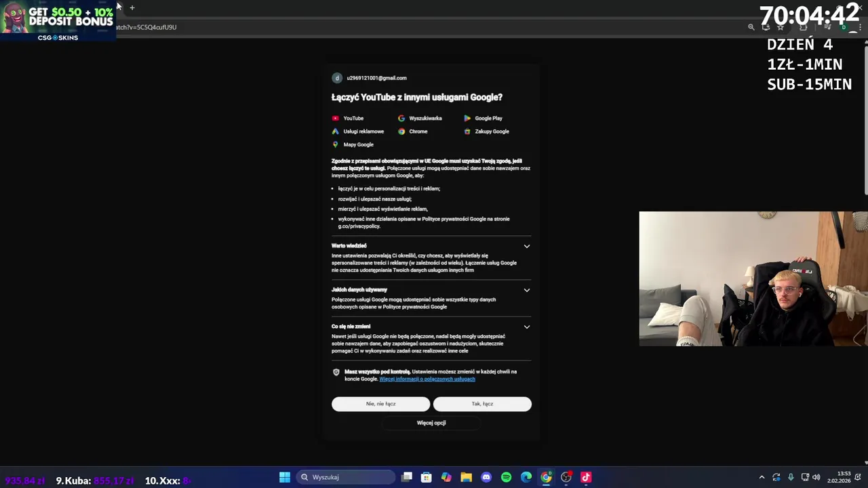The width and height of the screenshot is (868, 488).
Task: Click the account email u2969121001@gmail.com
Action: coord(376,78)
